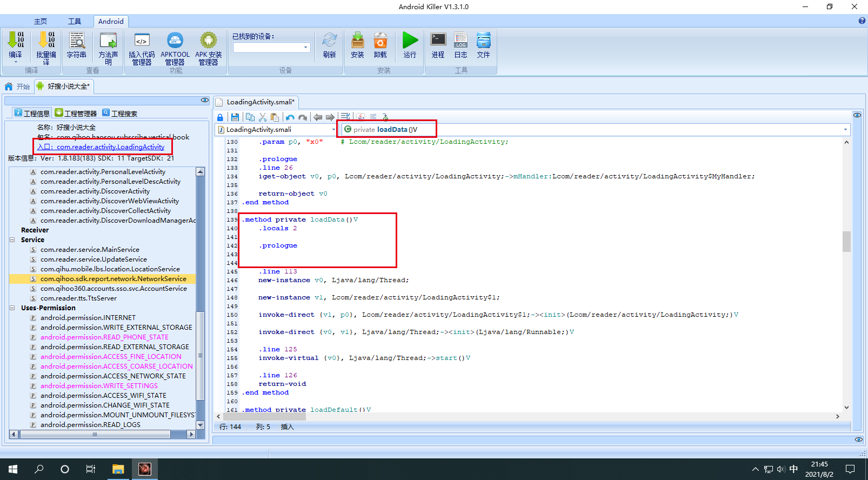Click the lock icon in editor toolbar
The height and width of the screenshot is (480, 868).
[220, 117]
